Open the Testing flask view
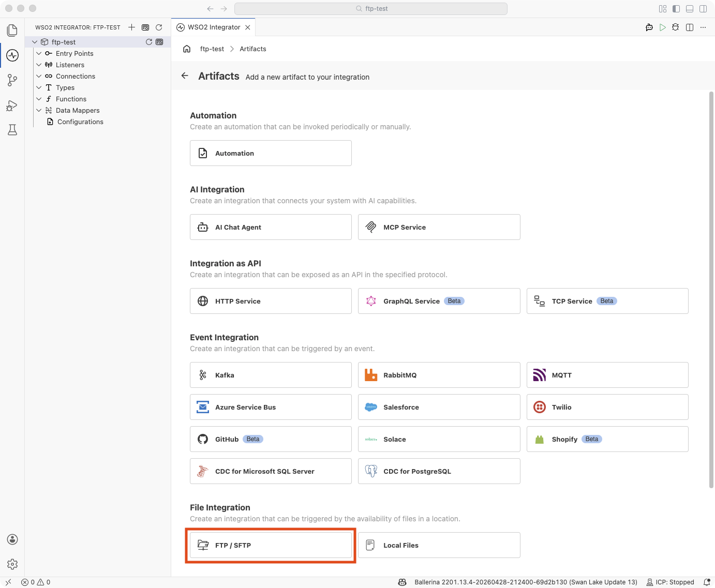The width and height of the screenshot is (715, 588). 12,130
